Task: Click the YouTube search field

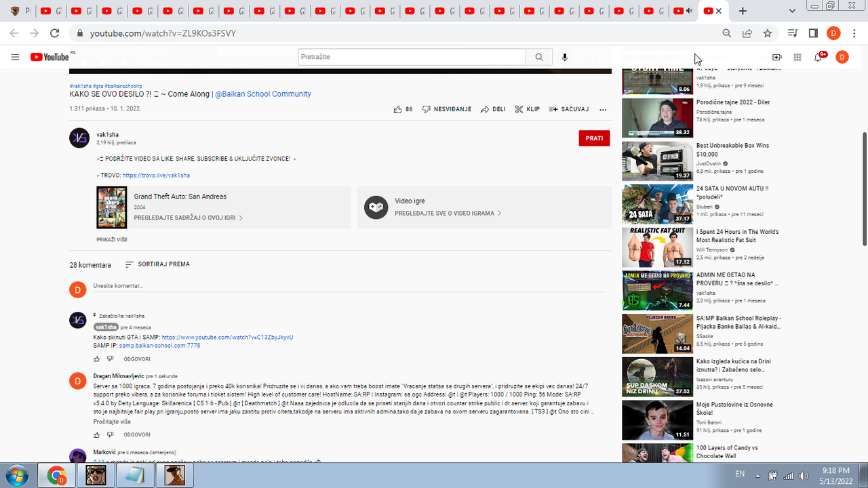Action: pyautogui.click(x=412, y=57)
